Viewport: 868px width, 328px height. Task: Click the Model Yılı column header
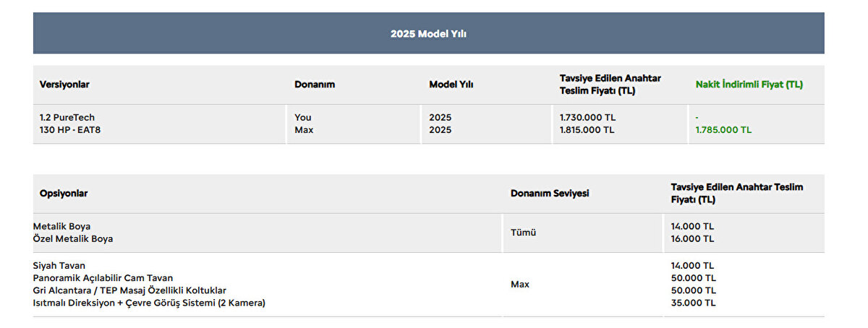(x=451, y=85)
